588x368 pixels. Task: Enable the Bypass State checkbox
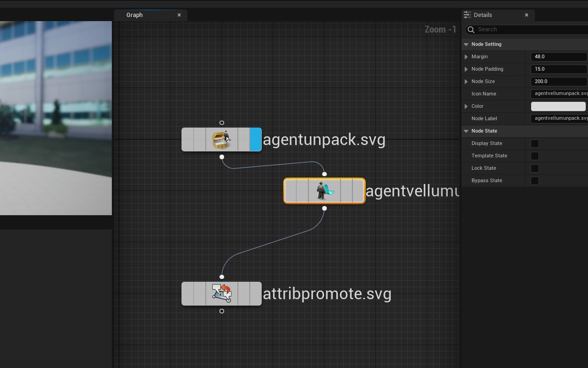coord(534,181)
